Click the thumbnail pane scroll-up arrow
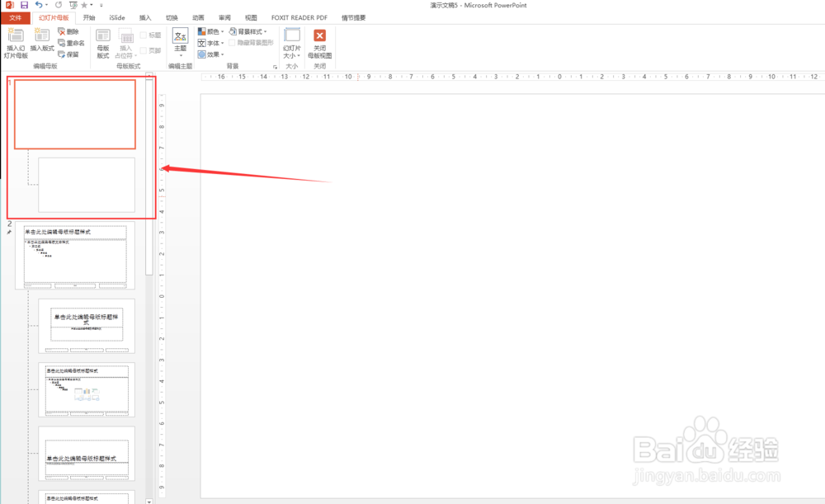The height and width of the screenshot is (504, 825). point(149,75)
